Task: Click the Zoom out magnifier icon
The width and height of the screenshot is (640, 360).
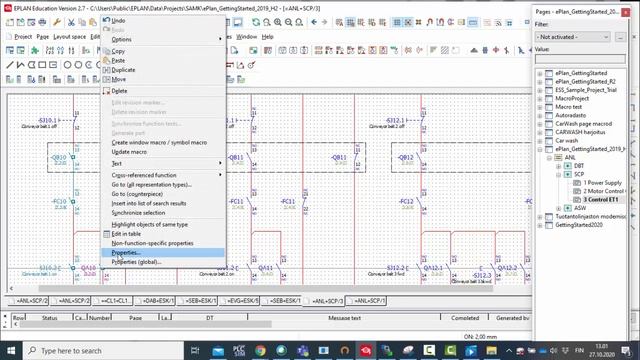Action: pyautogui.click(x=288, y=22)
